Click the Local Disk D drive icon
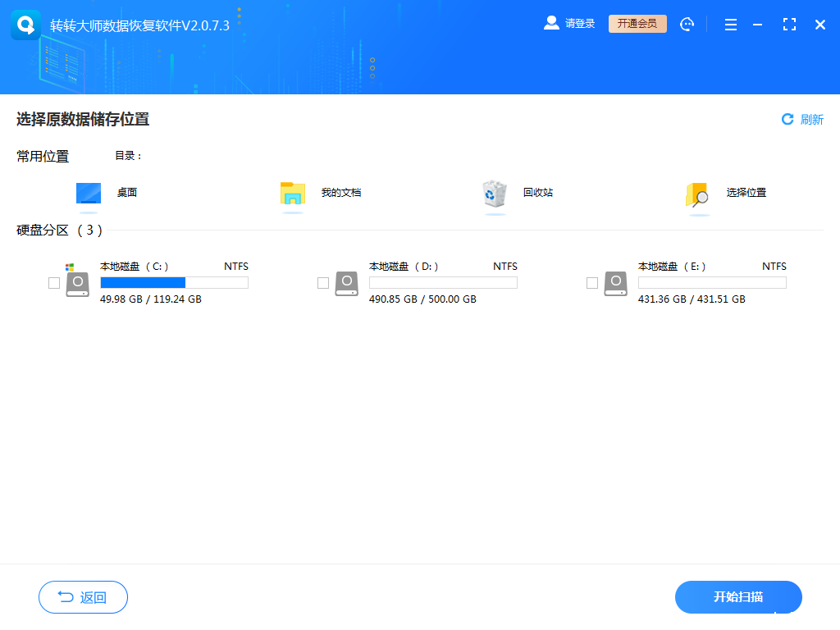 pos(346,282)
